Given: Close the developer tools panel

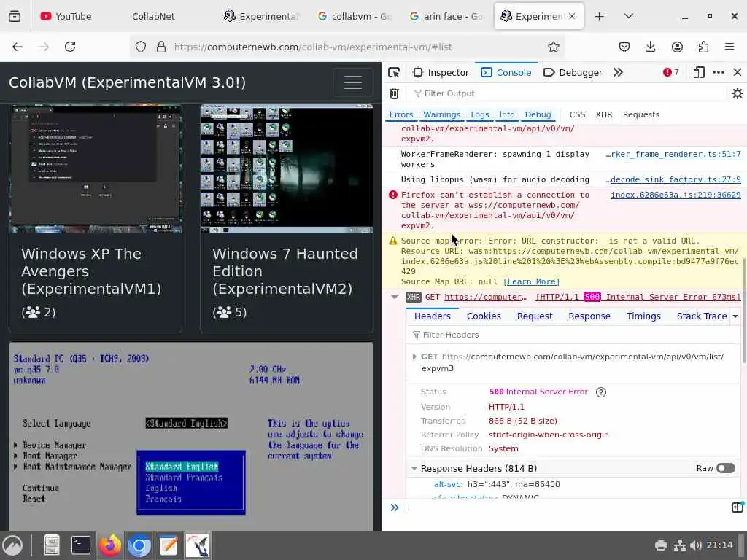Looking at the screenshot, I should (738, 72).
